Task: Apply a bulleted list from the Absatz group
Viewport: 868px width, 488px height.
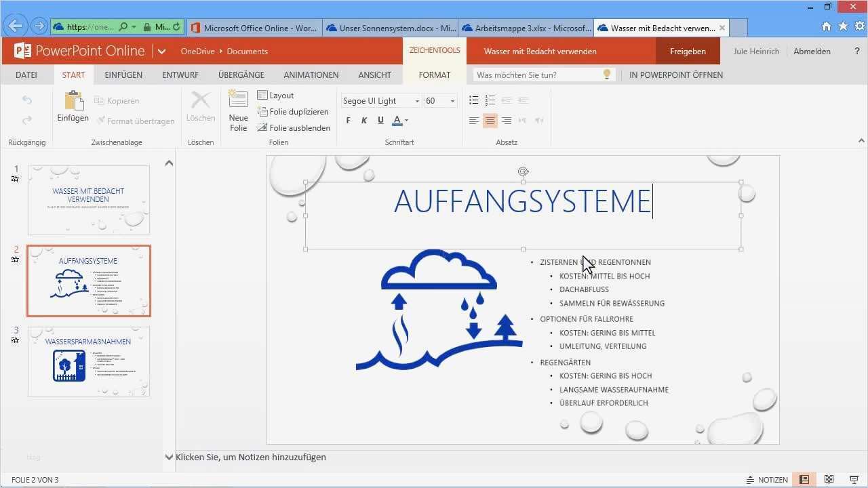Action: click(x=473, y=100)
